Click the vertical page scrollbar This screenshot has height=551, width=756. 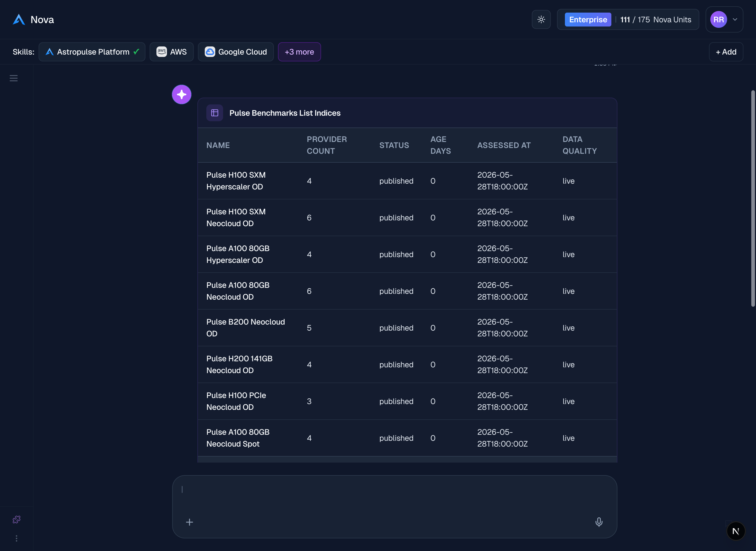[x=753, y=198]
